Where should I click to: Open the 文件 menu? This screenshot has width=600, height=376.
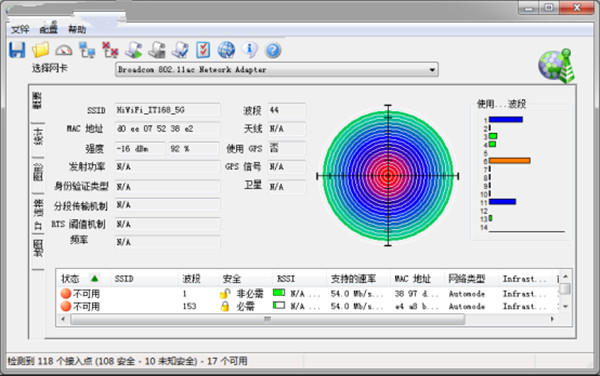click(20, 29)
